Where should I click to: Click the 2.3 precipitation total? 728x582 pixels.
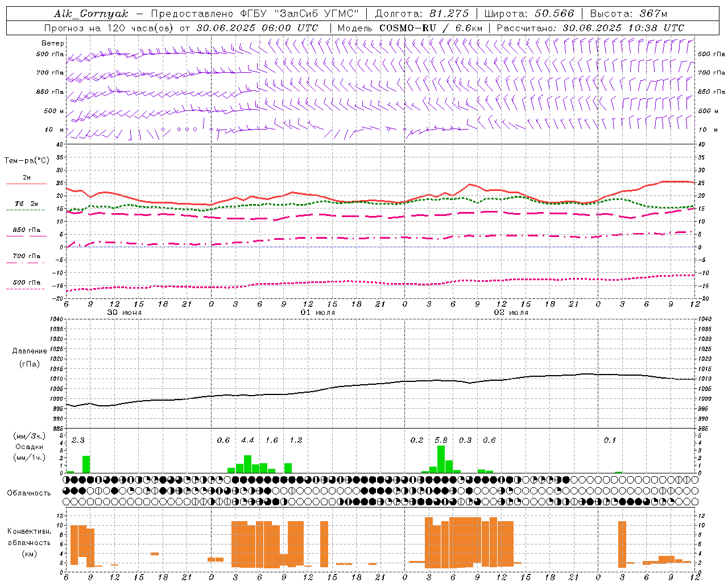[x=78, y=440]
